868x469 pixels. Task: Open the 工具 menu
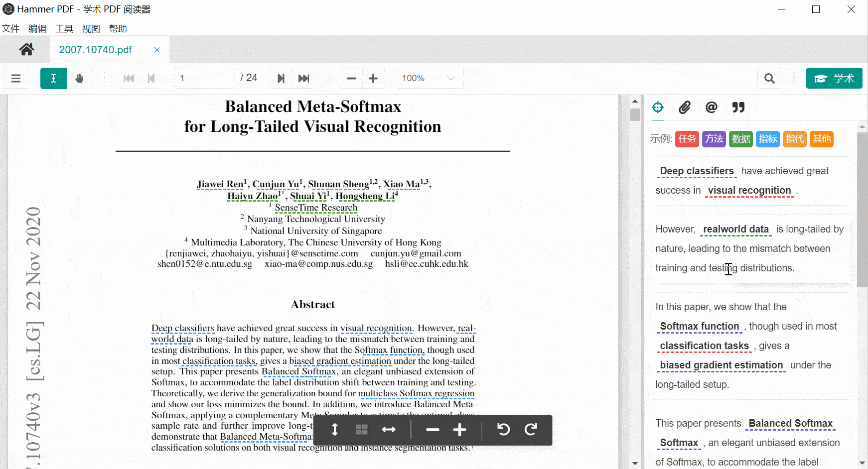(x=64, y=29)
